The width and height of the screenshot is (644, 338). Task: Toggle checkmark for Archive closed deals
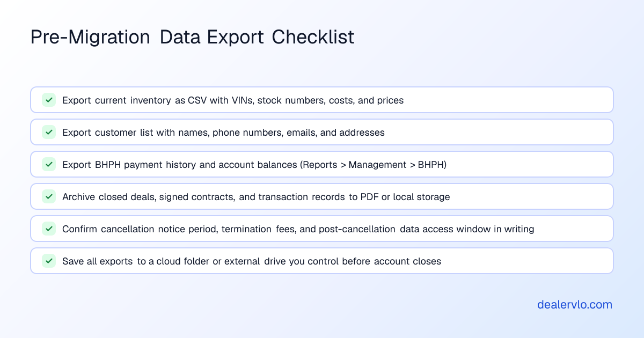click(x=49, y=196)
